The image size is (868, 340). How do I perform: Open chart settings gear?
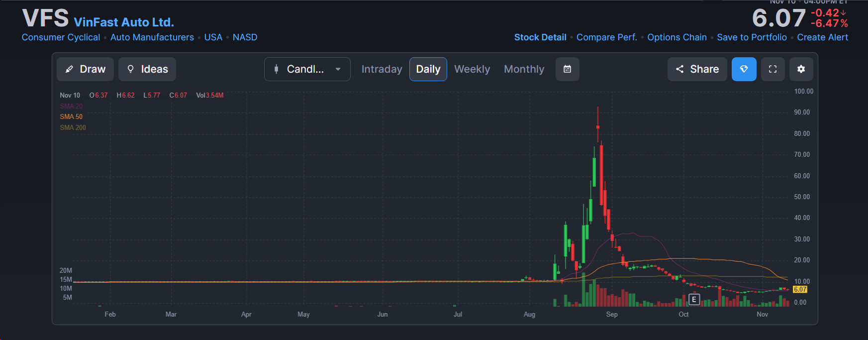click(801, 69)
